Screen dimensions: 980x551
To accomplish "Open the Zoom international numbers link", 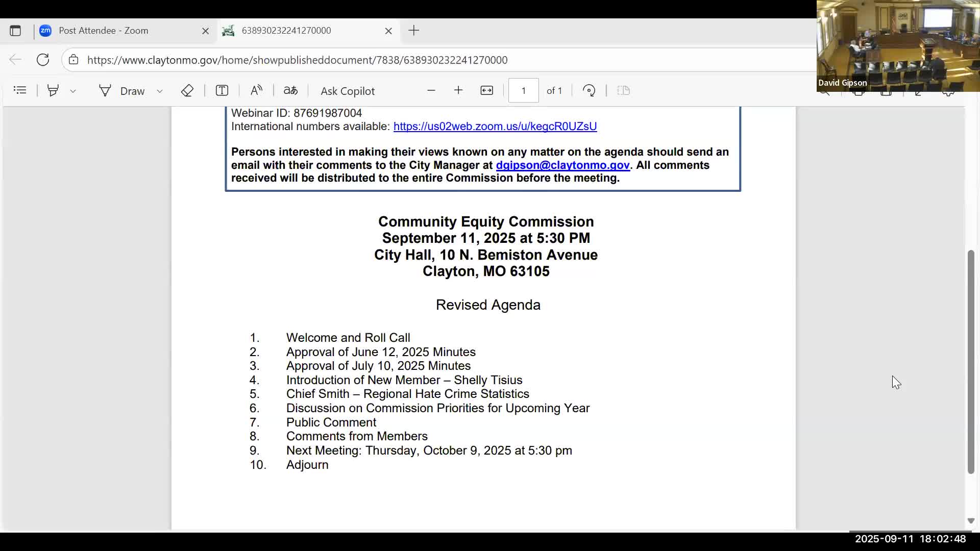I will 495,127.
